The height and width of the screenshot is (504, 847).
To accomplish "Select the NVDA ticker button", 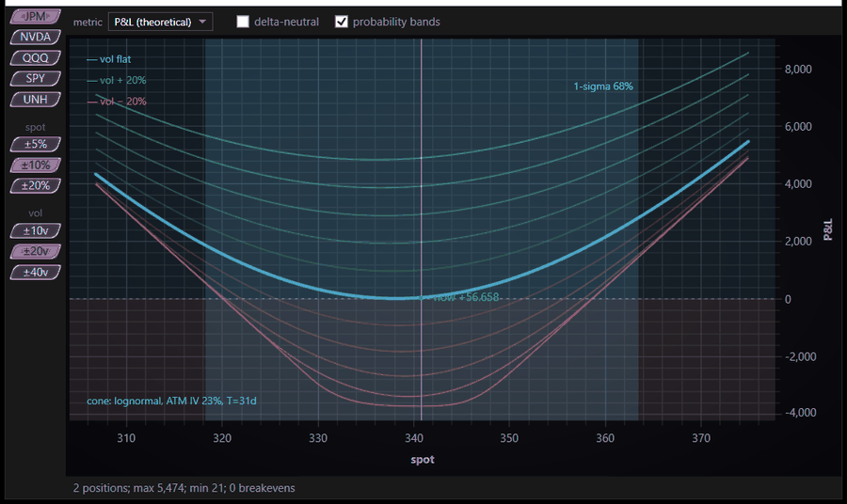I will (36, 38).
